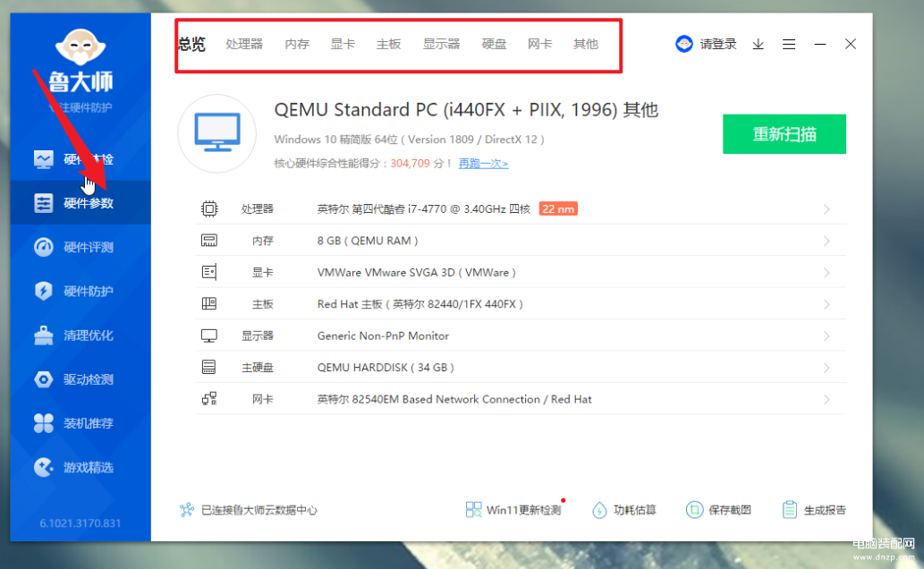Open 硬件参数 in the sidebar
The height and width of the screenshot is (569, 924).
tap(81, 203)
